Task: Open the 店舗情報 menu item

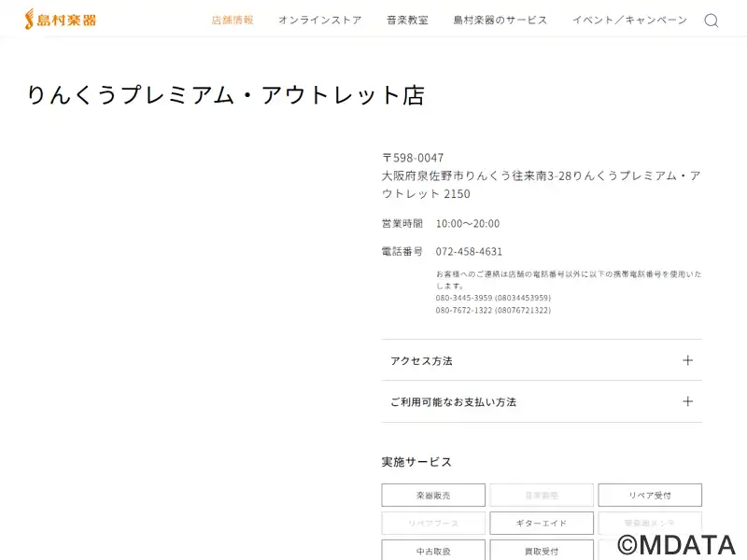Action: [233, 20]
